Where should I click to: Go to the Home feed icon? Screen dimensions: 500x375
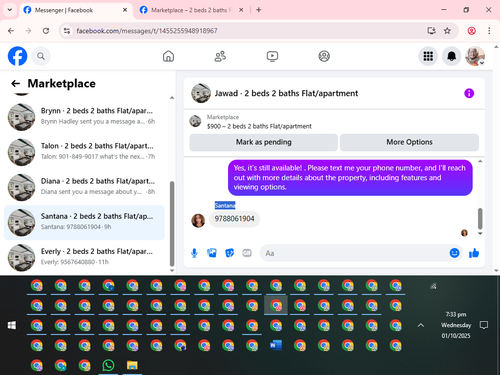[168, 56]
